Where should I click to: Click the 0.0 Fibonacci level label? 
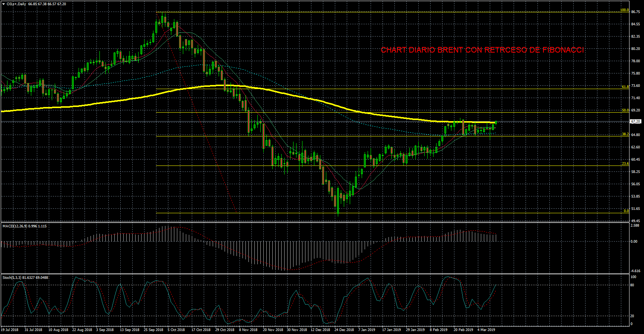click(x=626, y=211)
